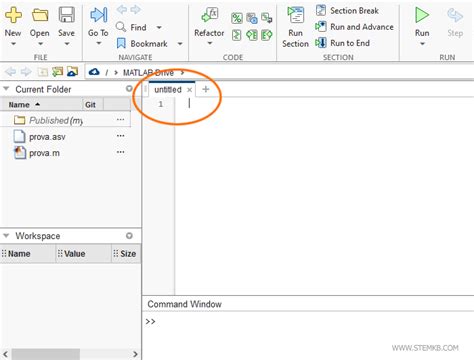The height and width of the screenshot is (360, 474).
Task: Click Run and Advance
Action: pyautogui.click(x=354, y=27)
